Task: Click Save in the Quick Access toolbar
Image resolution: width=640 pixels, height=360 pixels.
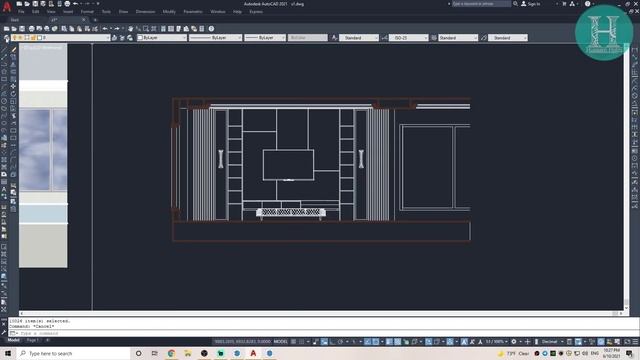Action: [35, 4]
